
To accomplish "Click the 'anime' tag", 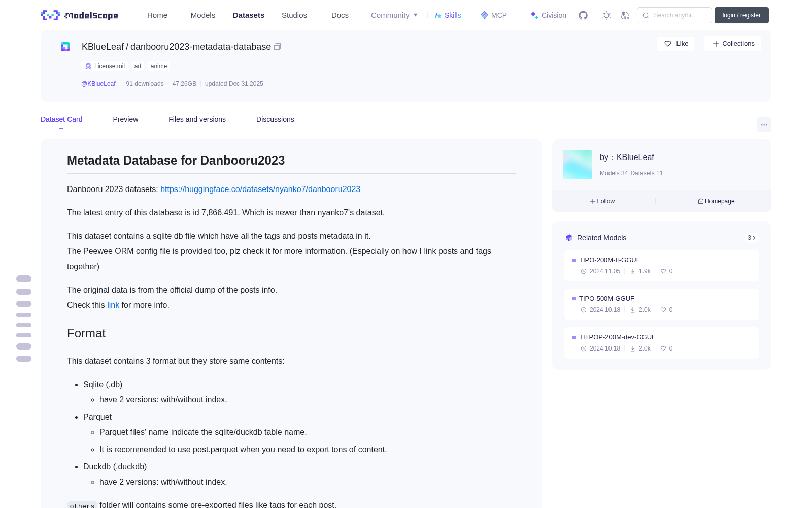I will click(x=159, y=66).
